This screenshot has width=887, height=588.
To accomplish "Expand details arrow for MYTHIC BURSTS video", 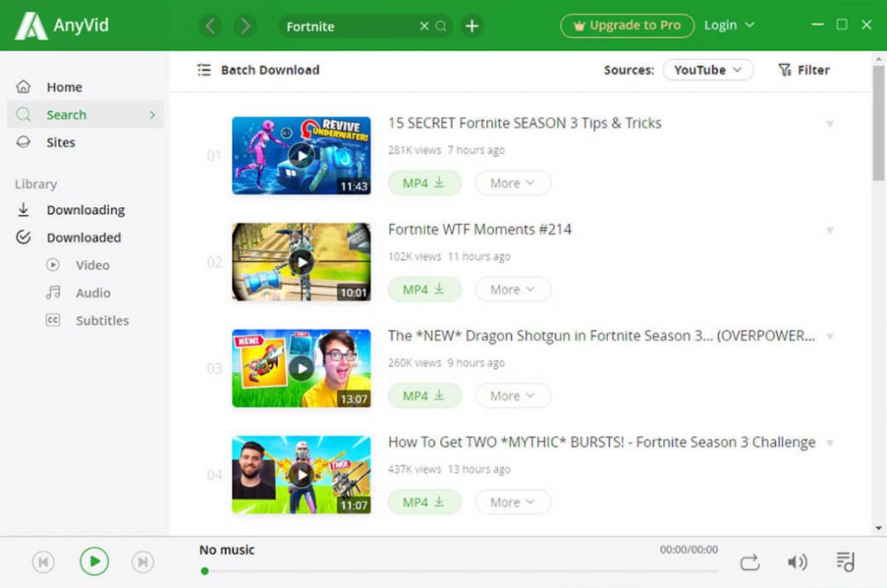I will [x=830, y=443].
